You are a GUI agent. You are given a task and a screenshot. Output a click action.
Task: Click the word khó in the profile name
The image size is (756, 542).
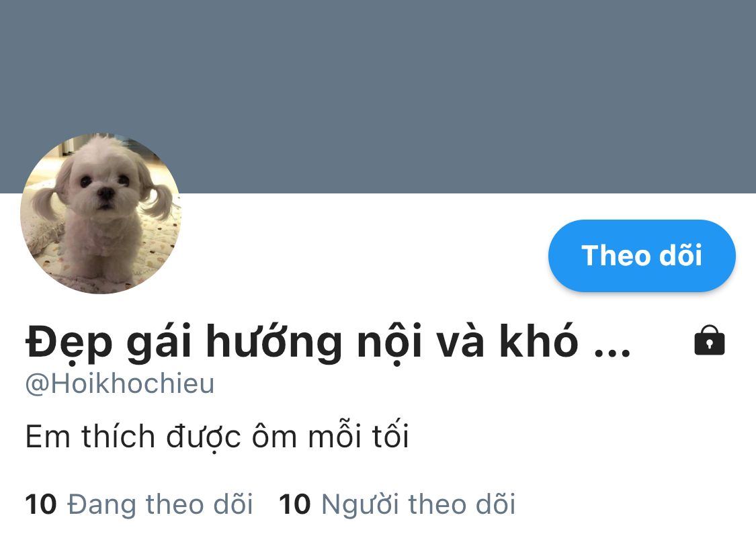[x=538, y=341]
